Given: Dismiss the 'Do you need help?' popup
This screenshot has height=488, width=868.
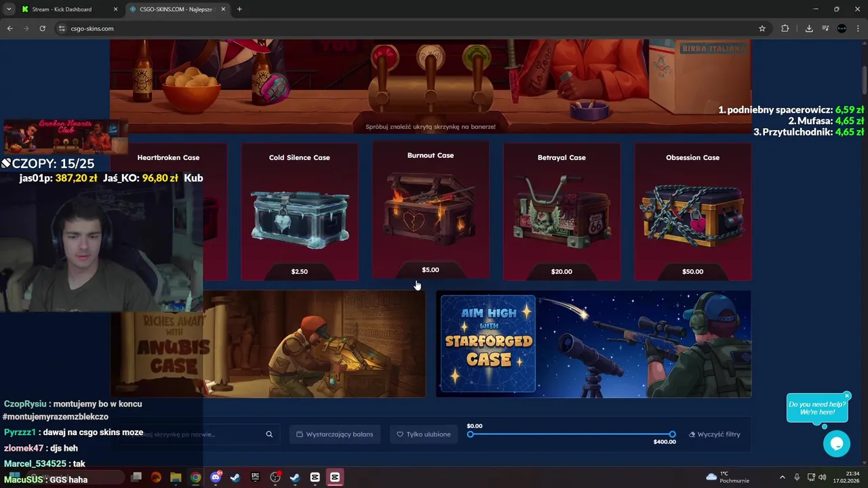Looking at the screenshot, I should click(847, 396).
